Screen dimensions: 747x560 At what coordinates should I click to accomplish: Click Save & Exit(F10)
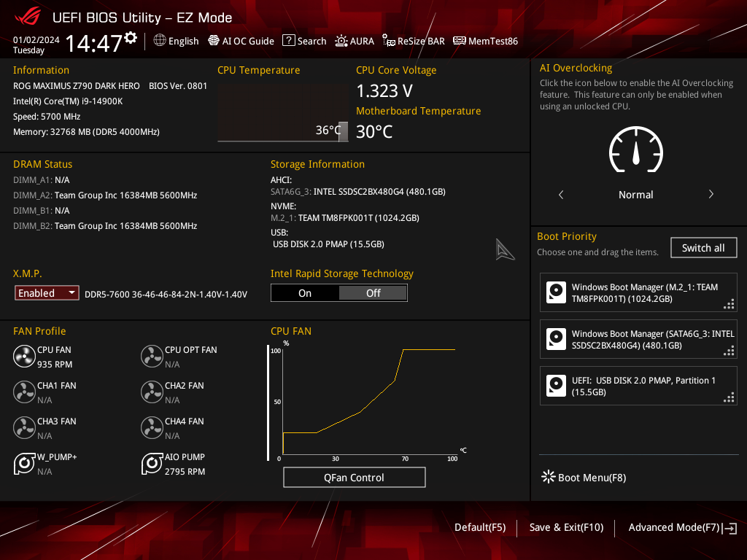tap(566, 527)
